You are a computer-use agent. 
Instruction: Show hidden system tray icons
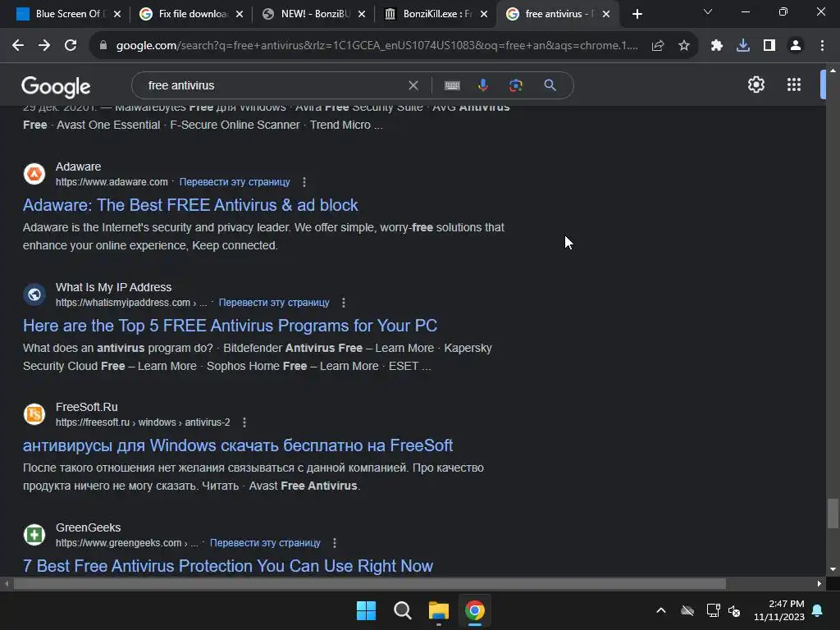(661, 610)
